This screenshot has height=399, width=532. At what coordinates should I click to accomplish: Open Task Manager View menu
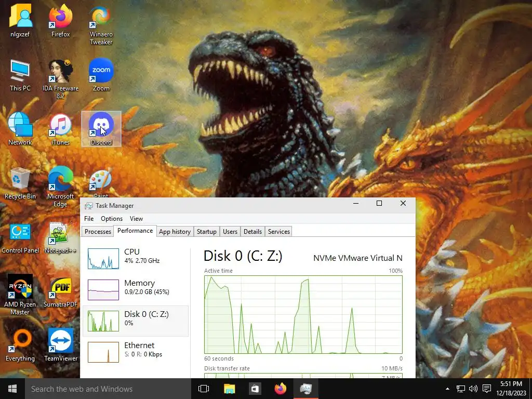[x=137, y=219]
